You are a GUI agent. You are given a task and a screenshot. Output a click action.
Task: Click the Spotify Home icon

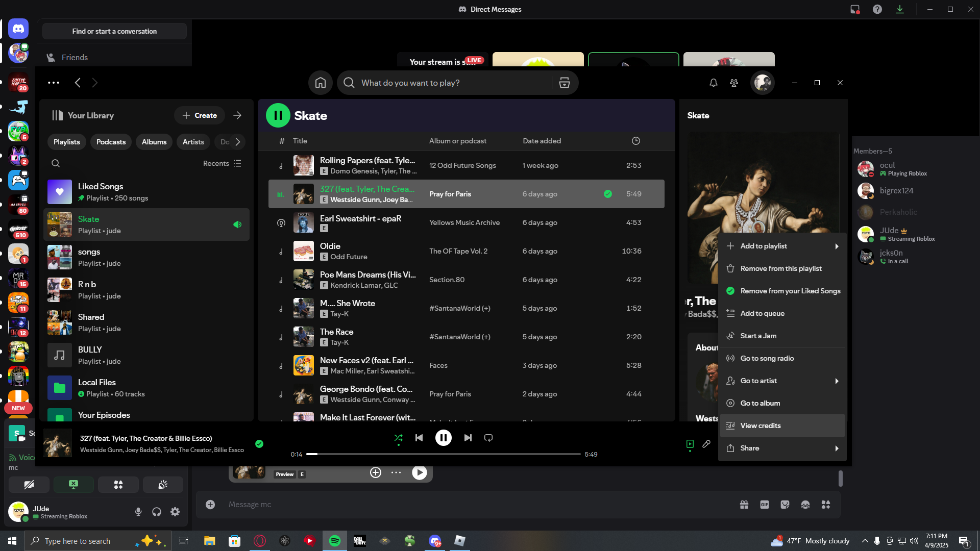(320, 83)
